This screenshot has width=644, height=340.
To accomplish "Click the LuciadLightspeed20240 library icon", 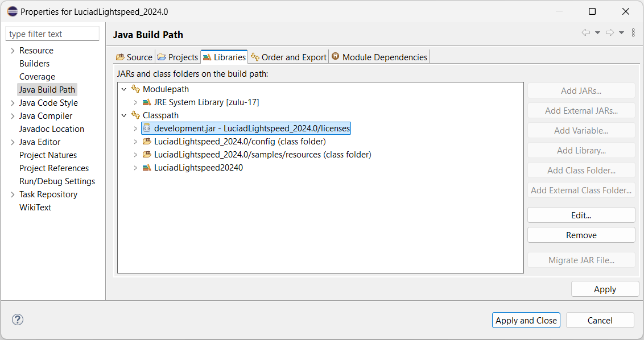I will (x=147, y=168).
